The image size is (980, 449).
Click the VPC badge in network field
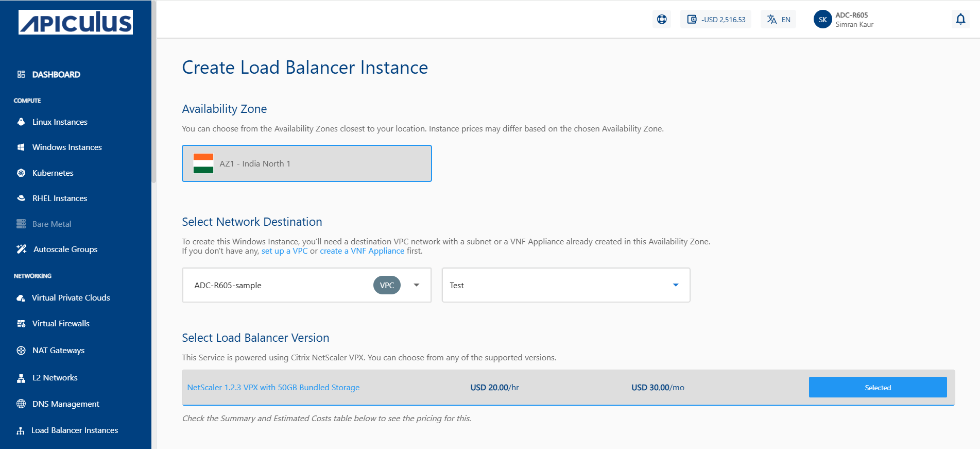pyautogui.click(x=387, y=285)
